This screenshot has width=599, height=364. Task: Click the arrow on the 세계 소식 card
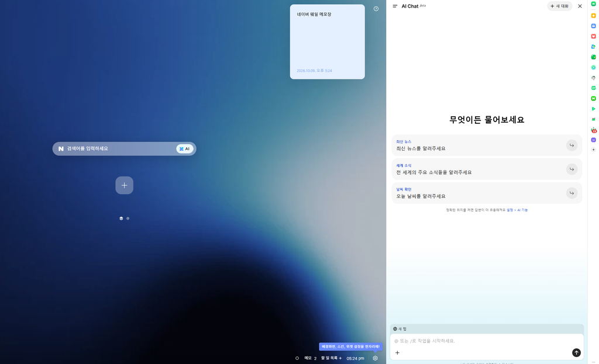coord(572,169)
